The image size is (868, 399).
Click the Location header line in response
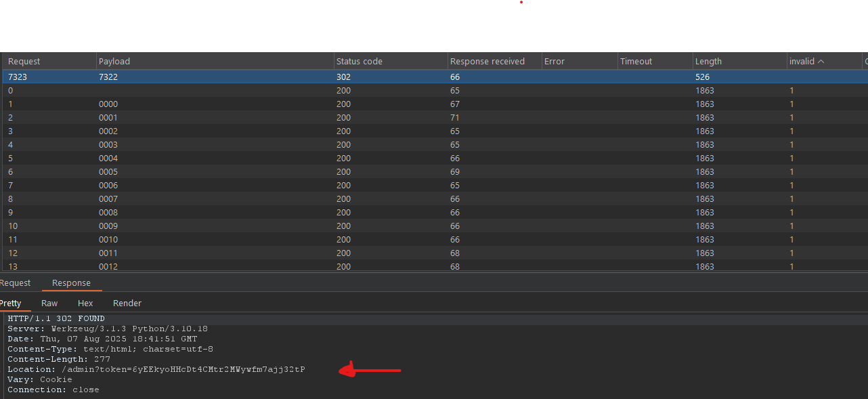pos(156,370)
